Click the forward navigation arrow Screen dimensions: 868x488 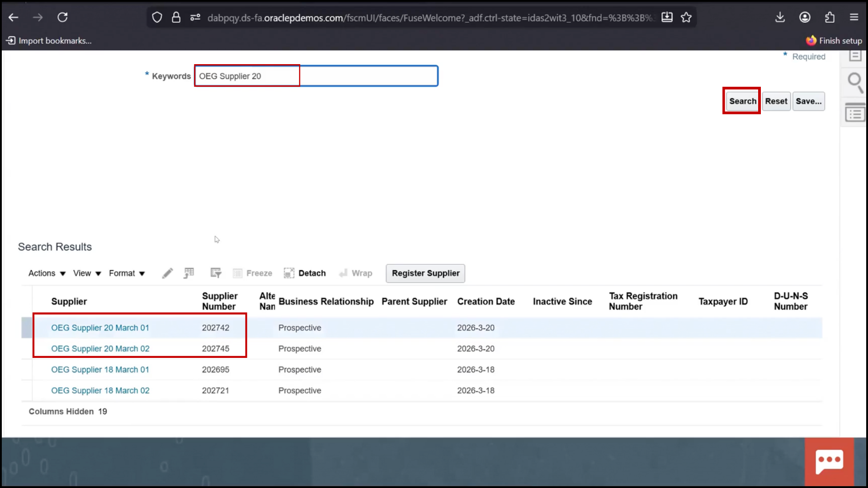click(38, 18)
